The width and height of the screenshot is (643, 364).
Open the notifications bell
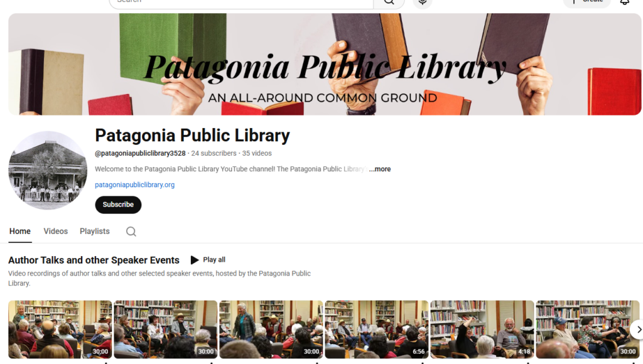tap(625, 2)
